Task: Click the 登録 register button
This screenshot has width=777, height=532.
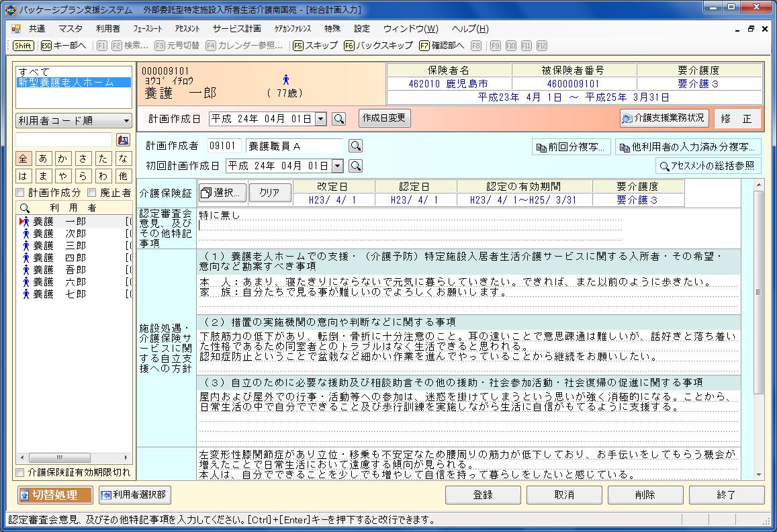Action: 483,495
